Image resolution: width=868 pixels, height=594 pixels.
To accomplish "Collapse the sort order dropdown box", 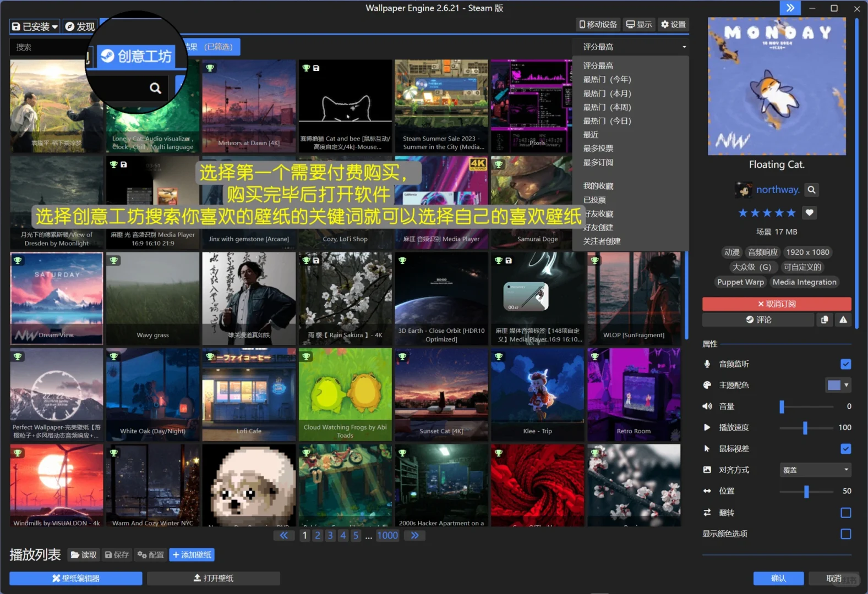I will coord(631,47).
